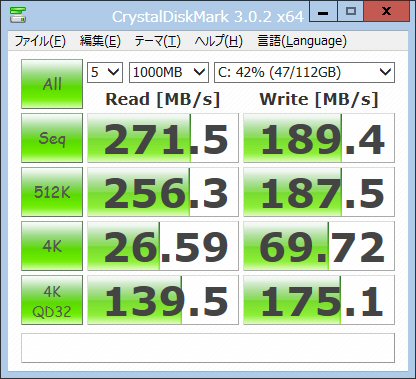Open the 言語(Language) menu
This screenshot has width=416, height=379.
coord(302,41)
